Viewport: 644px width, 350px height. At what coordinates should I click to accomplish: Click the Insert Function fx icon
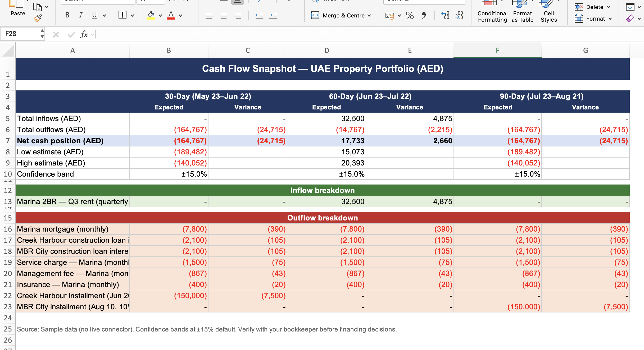(x=84, y=34)
